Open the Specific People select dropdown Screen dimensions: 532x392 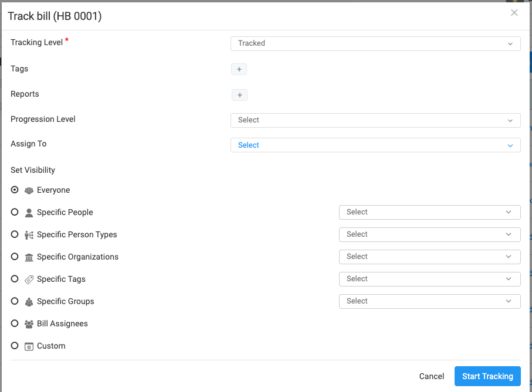pyautogui.click(x=429, y=212)
